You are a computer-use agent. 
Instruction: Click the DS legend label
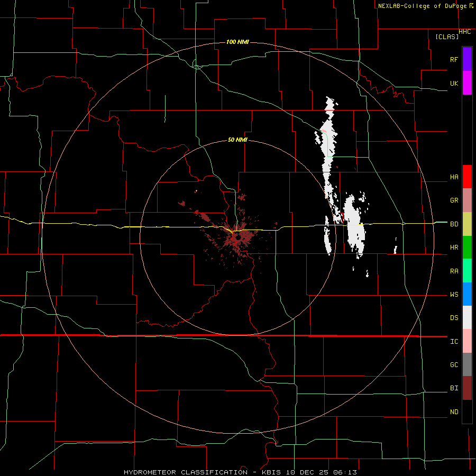pos(454,318)
